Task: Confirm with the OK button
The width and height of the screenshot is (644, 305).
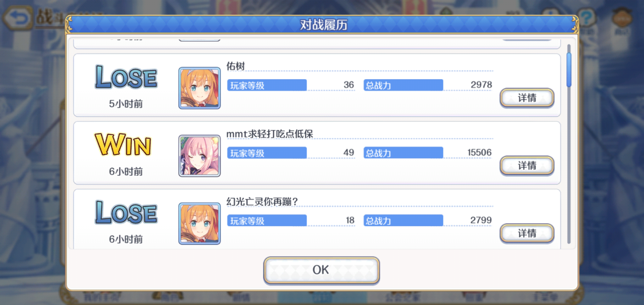Action: click(x=321, y=270)
